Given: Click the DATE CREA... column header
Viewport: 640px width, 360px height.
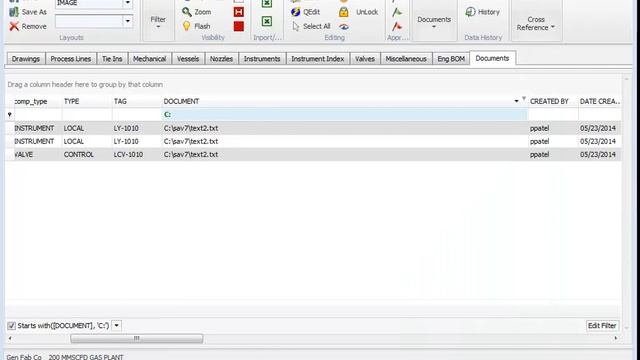Looking at the screenshot, I should point(600,101).
